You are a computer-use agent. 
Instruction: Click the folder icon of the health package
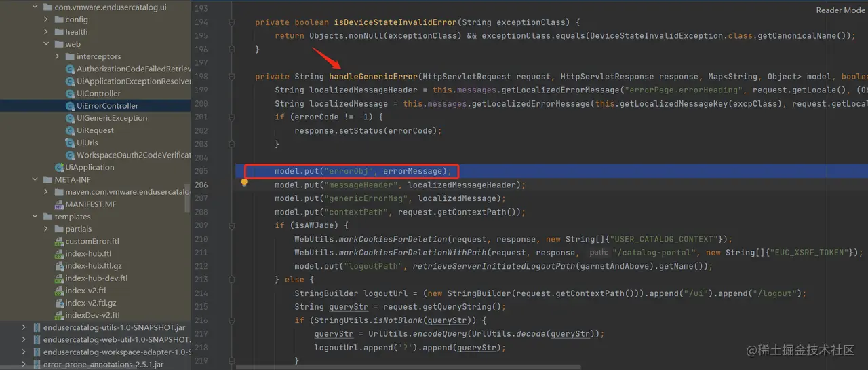[59, 32]
